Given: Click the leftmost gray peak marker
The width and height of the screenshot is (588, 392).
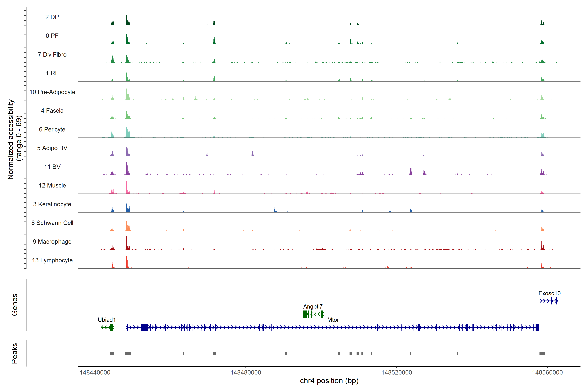Looking at the screenshot, I should 112,353.
